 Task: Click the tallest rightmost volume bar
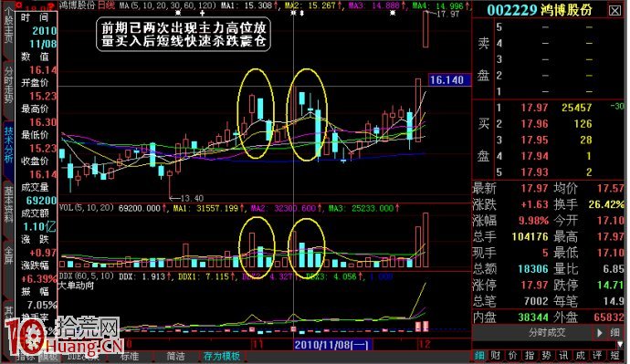[425, 240]
